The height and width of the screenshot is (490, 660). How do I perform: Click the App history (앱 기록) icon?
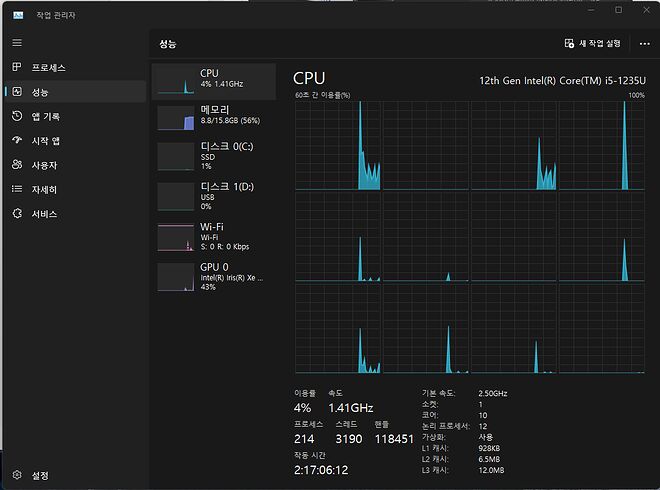coord(17,116)
